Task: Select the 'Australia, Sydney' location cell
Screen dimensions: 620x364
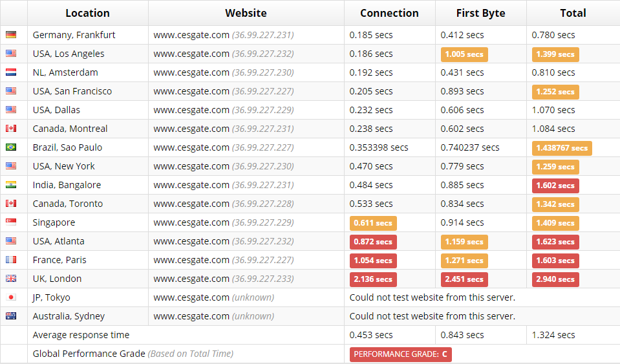Action: coord(88,316)
